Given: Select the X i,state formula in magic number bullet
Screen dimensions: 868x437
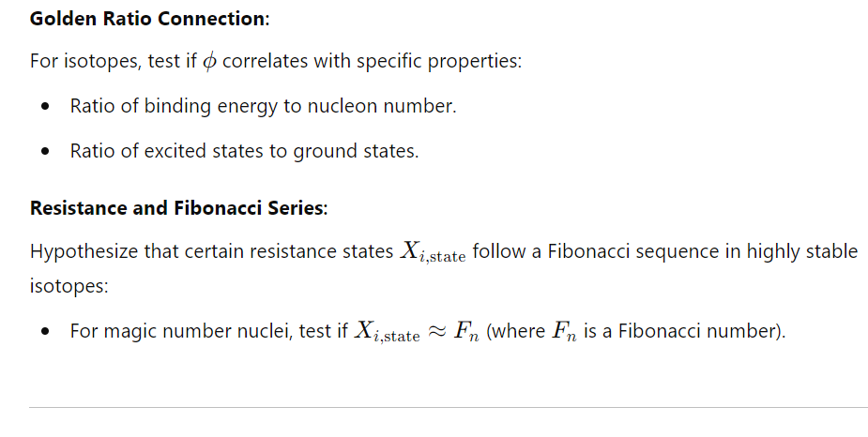Looking at the screenshot, I should (387, 332).
